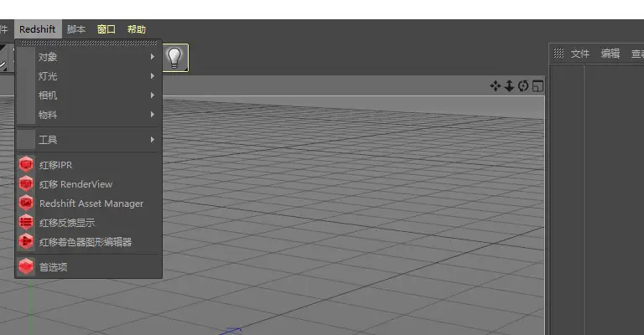Click the Redshift menu tear-off grip bar

(89, 43)
